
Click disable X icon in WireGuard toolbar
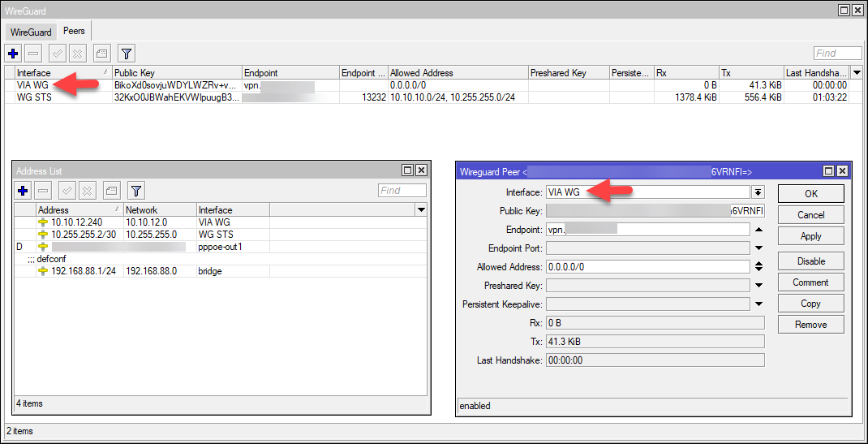click(78, 54)
